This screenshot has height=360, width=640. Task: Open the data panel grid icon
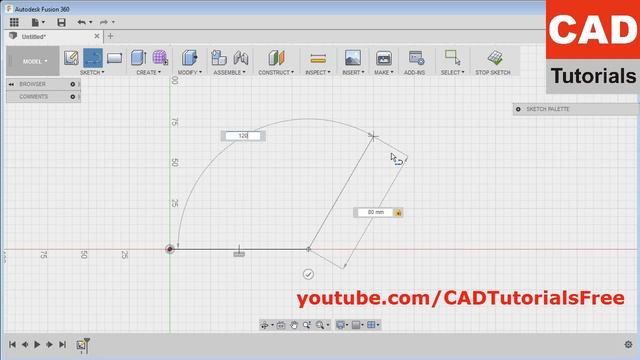(14, 22)
